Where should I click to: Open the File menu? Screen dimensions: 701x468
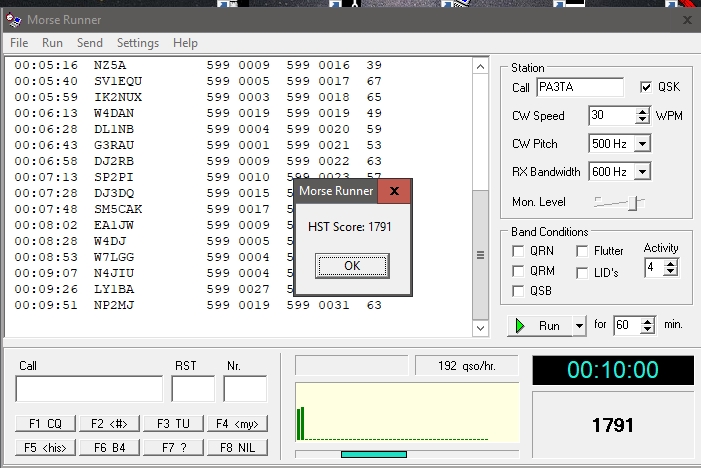19,43
